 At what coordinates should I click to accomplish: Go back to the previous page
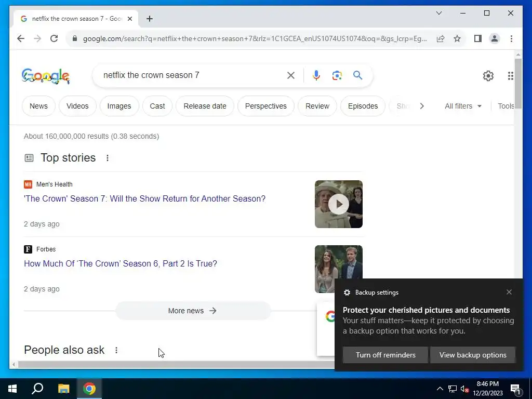point(21,38)
